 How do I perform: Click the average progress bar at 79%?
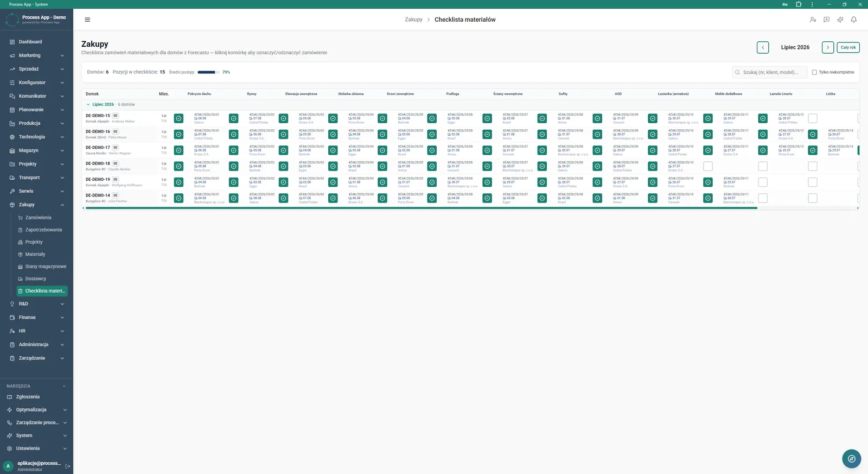coord(208,72)
